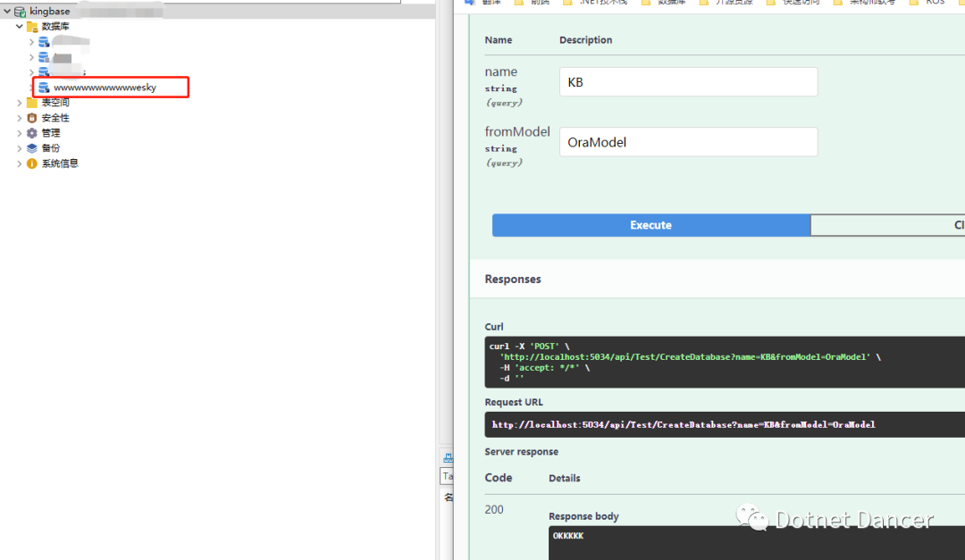Click the 安全性 shield icon
The height and width of the screenshot is (560, 965).
point(32,118)
